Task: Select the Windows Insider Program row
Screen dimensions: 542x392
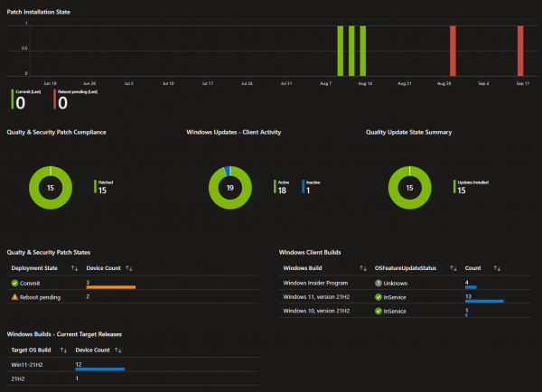Action: pos(405,283)
